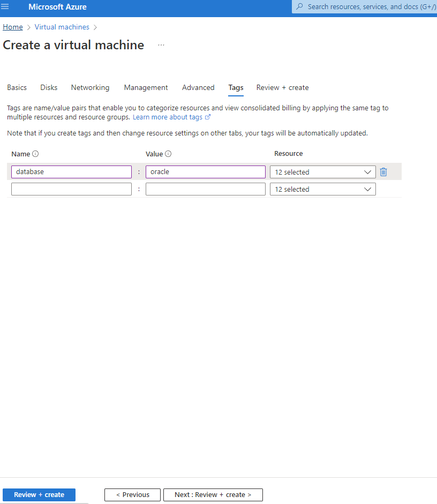Go to the Management tab
437x504 pixels.
point(146,87)
